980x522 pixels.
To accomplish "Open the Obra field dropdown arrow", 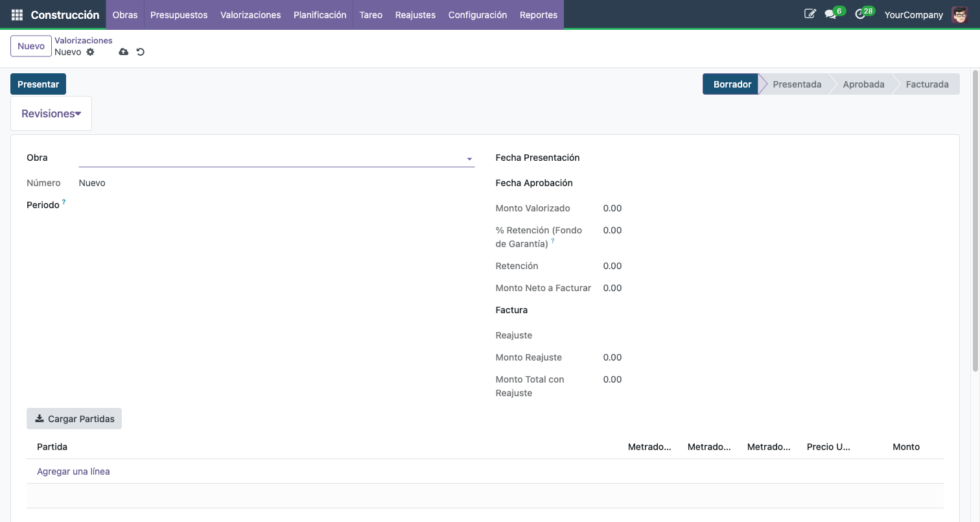I will pyautogui.click(x=469, y=159).
